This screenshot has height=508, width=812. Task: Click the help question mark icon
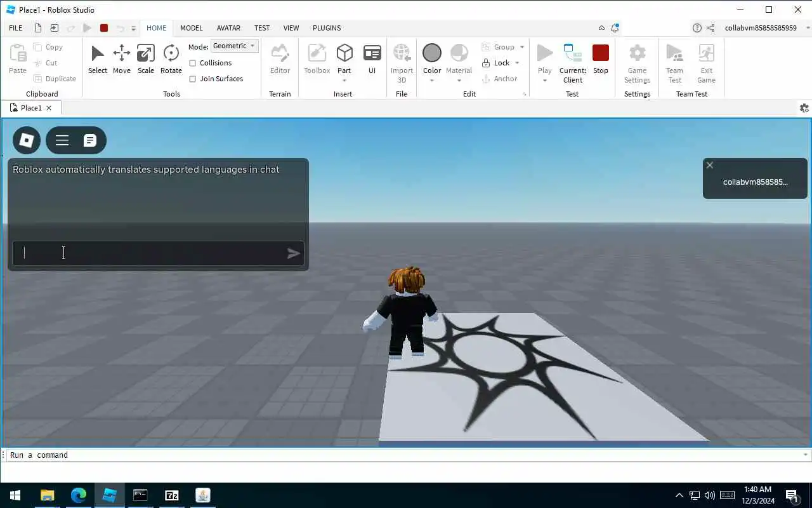coord(697,28)
